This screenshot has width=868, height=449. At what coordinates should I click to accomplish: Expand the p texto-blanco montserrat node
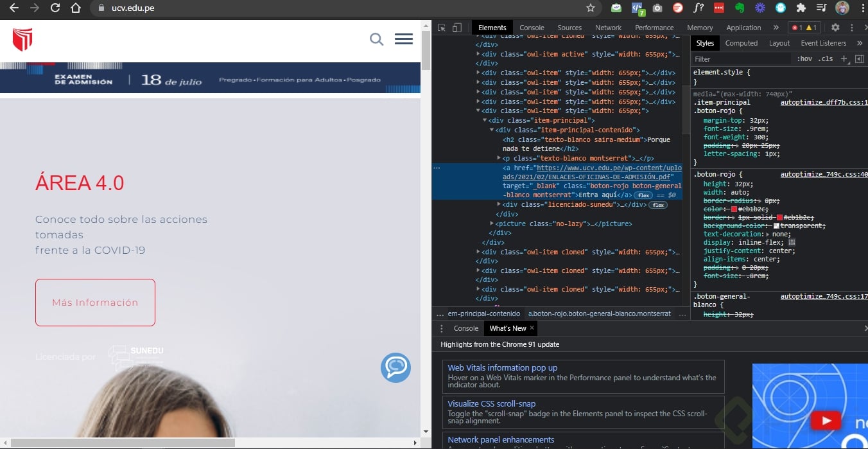[x=499, y=158]
